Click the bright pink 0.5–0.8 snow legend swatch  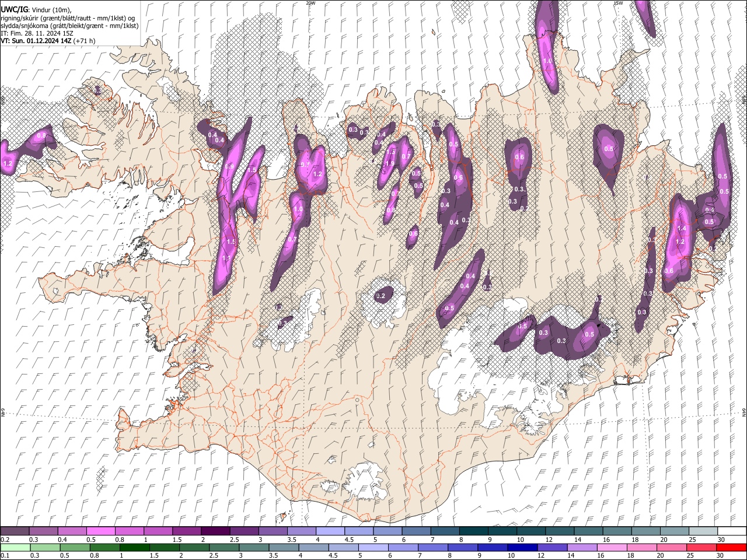pyautogui.click(x=100, y=531)
